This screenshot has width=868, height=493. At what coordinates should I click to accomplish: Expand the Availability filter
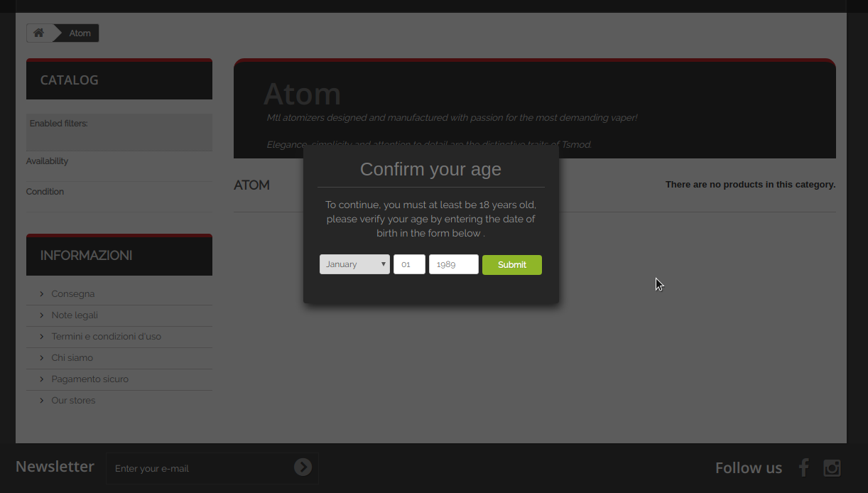48,161
